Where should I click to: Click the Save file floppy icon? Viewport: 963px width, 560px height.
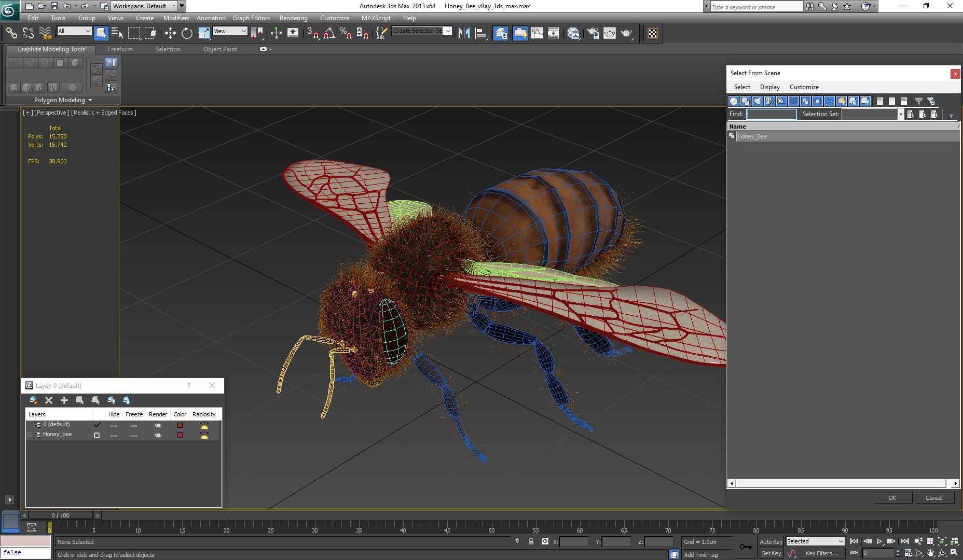pos(54,6)
